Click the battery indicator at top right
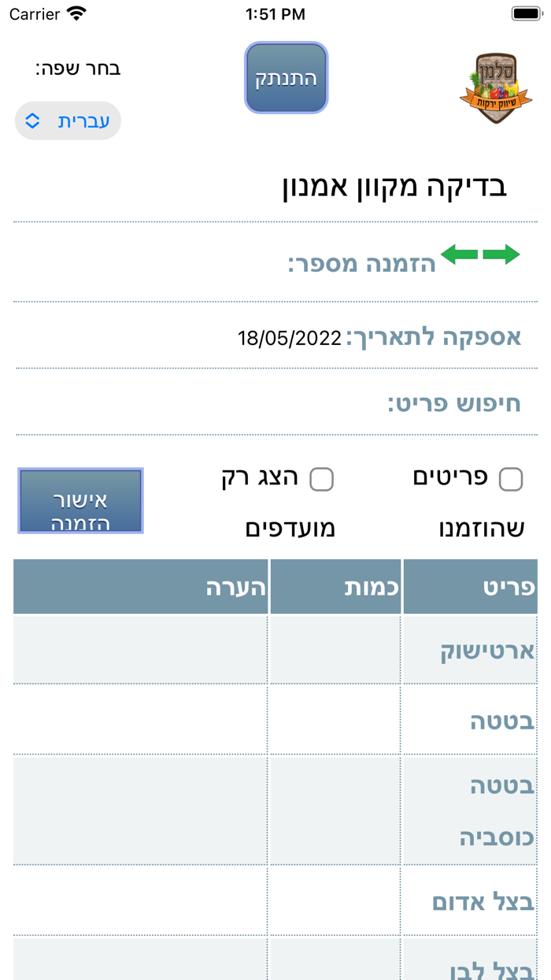 click(524, 13)
